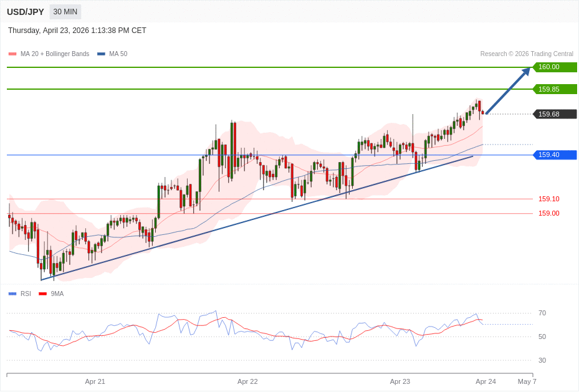Click the May 7 date axis label

coord(527,381)
